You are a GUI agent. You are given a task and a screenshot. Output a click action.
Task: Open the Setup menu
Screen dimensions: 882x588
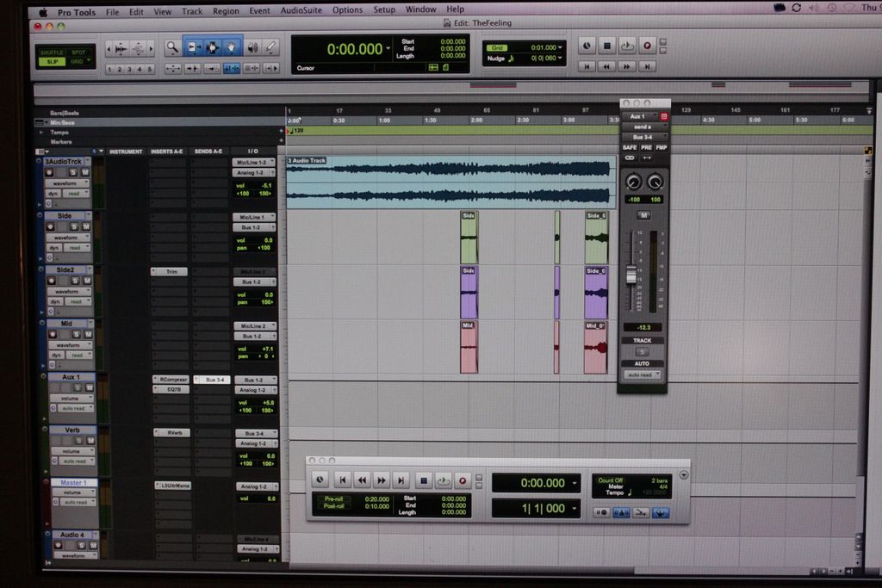384,9
